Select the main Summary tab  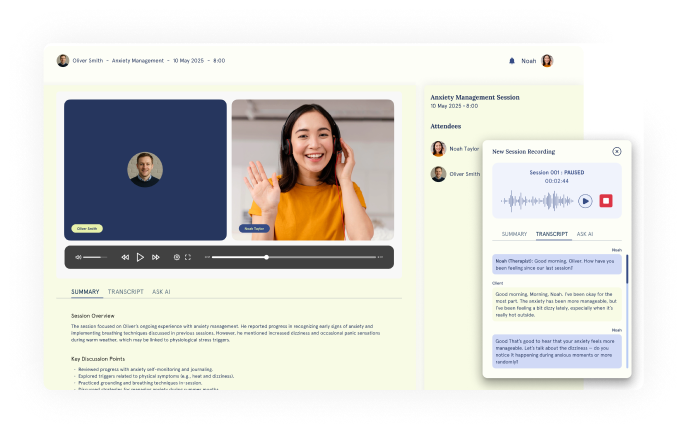point(85,292)
